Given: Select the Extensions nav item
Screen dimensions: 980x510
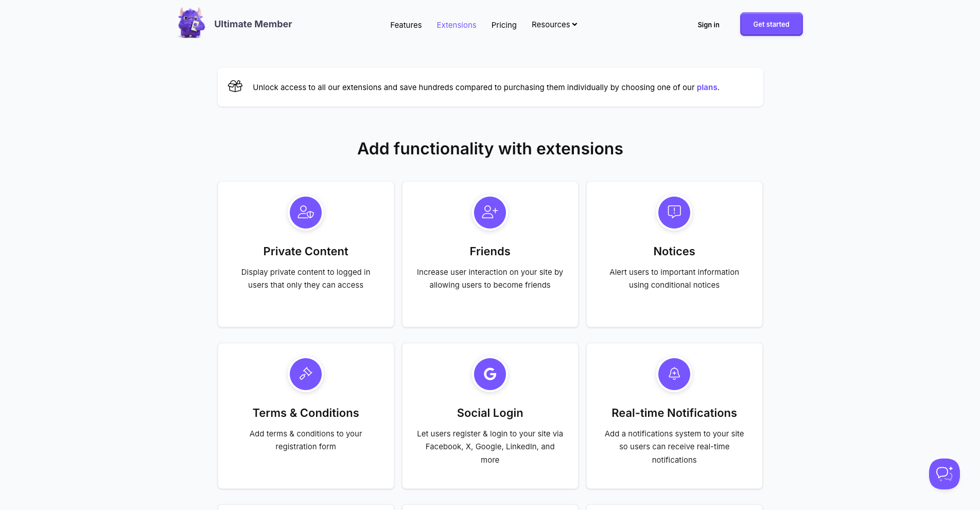Looking at the screenshot, I should click(x=456, y=25).
